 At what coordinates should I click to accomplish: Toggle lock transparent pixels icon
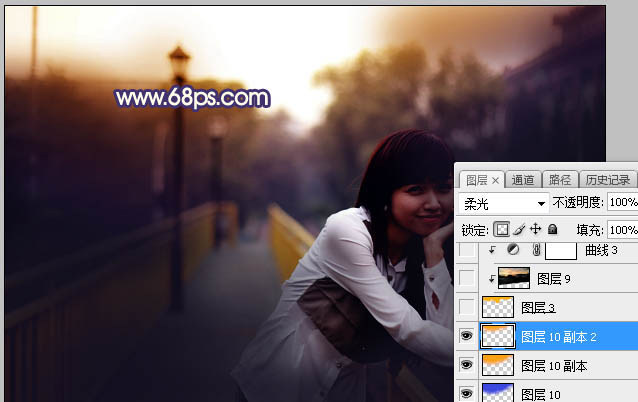[501, 229]
